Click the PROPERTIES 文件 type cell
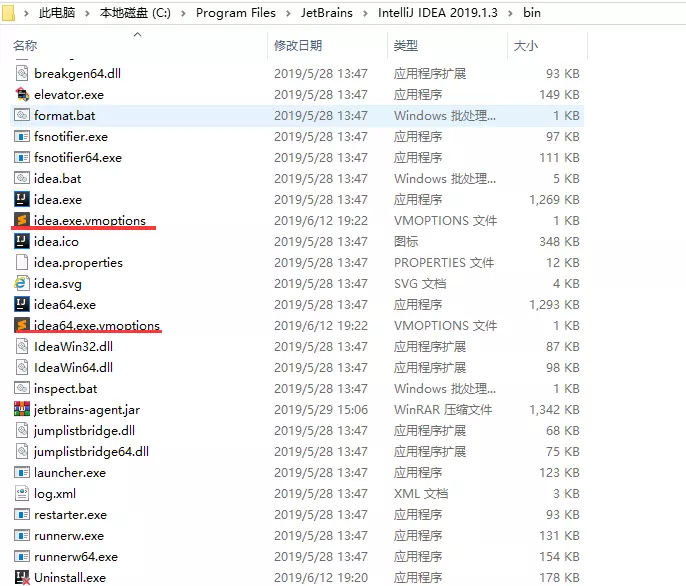Screen dimensions: 686x586 [x=444, y=262]
